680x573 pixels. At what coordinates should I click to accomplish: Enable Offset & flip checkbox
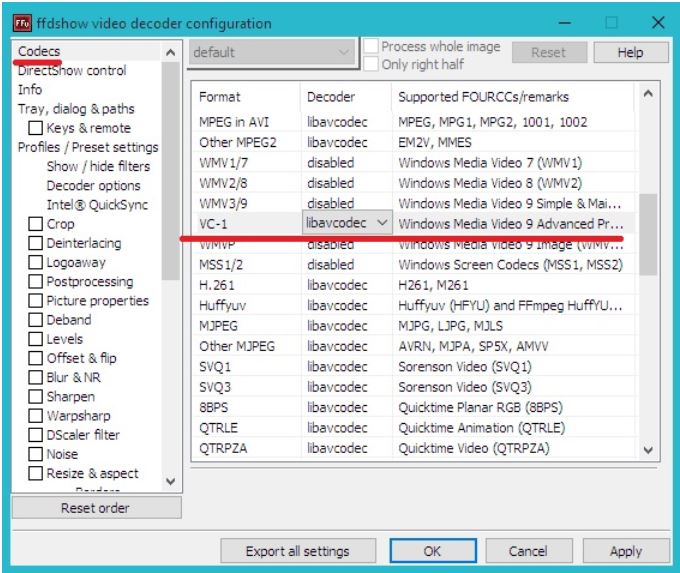coord(35,358)
